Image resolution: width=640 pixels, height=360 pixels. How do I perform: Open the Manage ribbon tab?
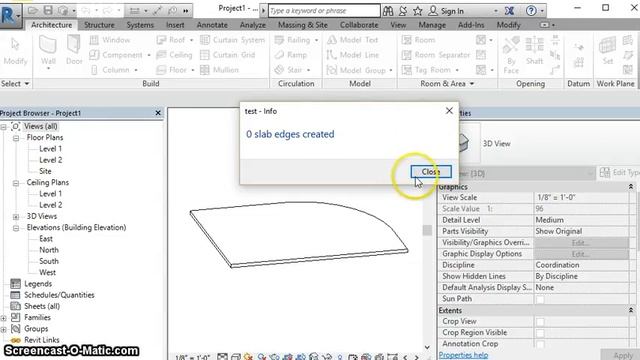[432, 25]
